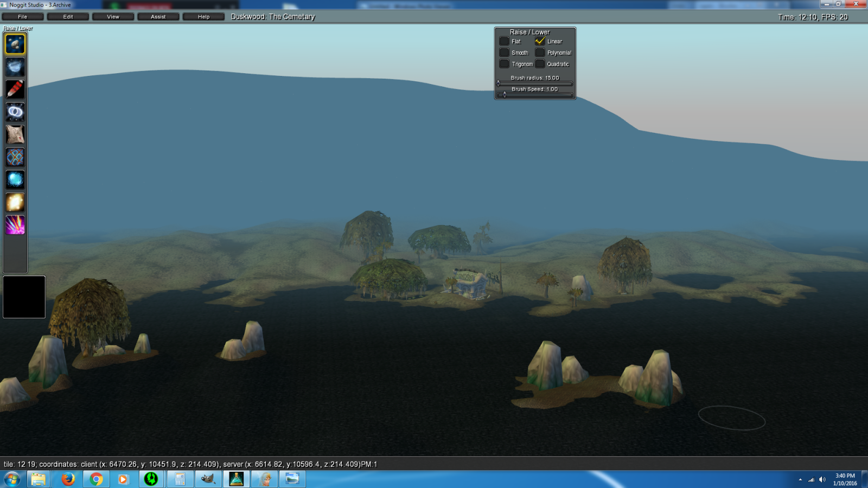This screenshot has height=488, width=868.
Task: Enable the Smooth brush type
Action: 504,53
